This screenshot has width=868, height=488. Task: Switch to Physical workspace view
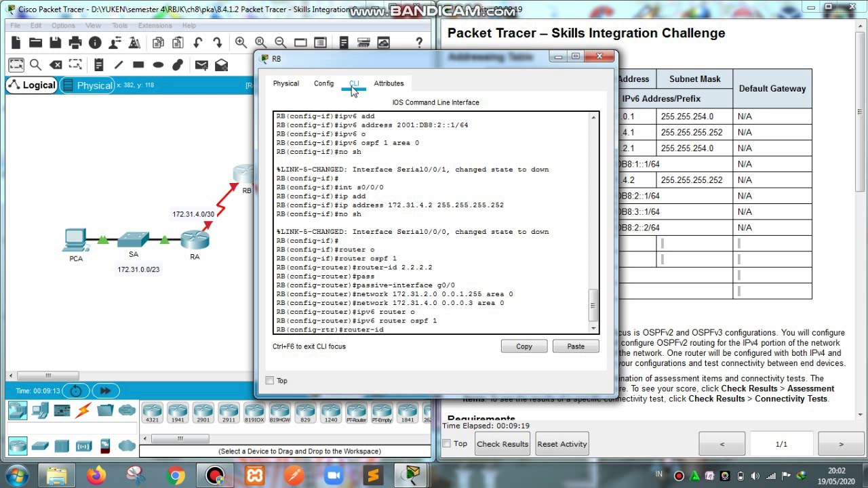pos(87,85)
